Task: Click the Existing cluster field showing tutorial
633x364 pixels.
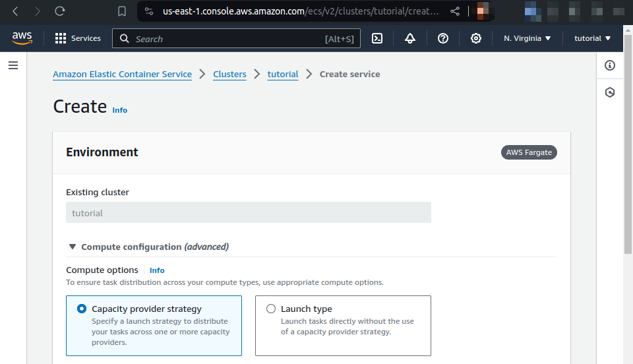Action: coord(249,212)
